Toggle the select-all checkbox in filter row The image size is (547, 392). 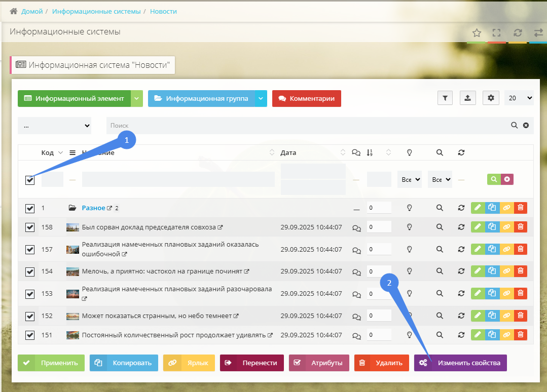30,180
